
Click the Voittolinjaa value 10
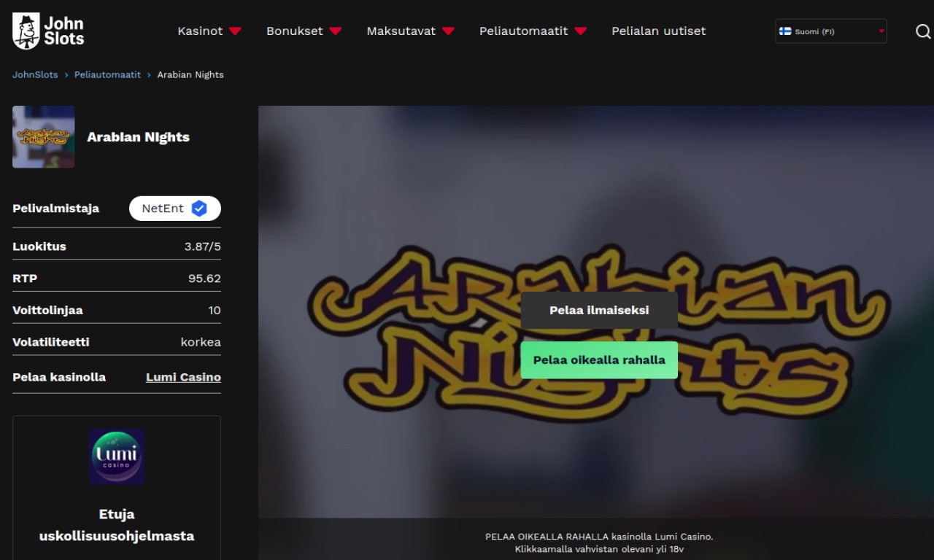[215, 311]
